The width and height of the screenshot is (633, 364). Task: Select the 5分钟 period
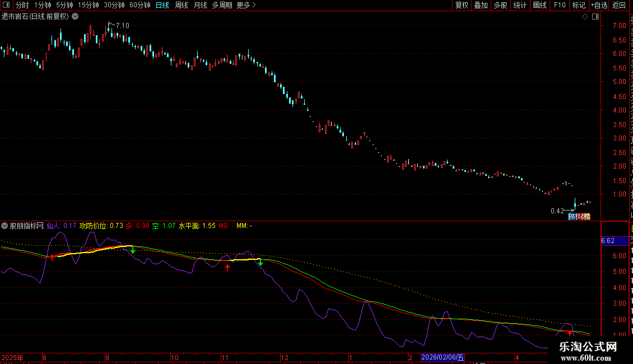coord(64,5)
